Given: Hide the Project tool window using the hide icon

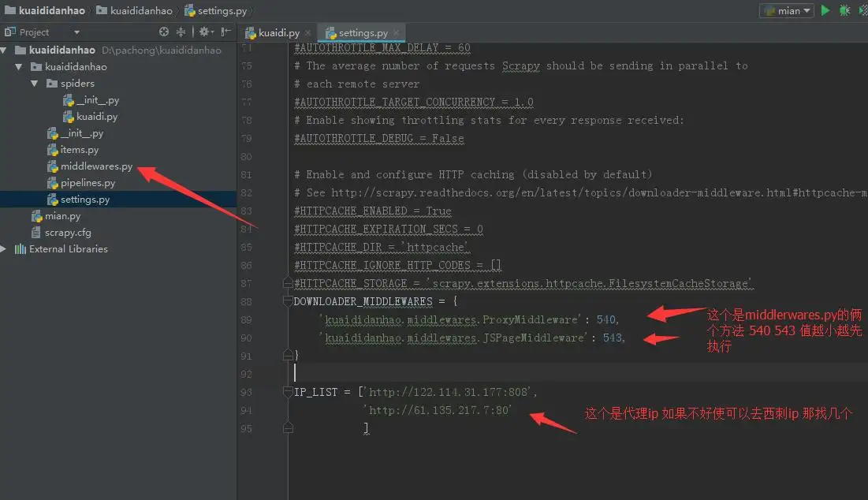Looking at the screenshot, I should (x=226, y=32).
